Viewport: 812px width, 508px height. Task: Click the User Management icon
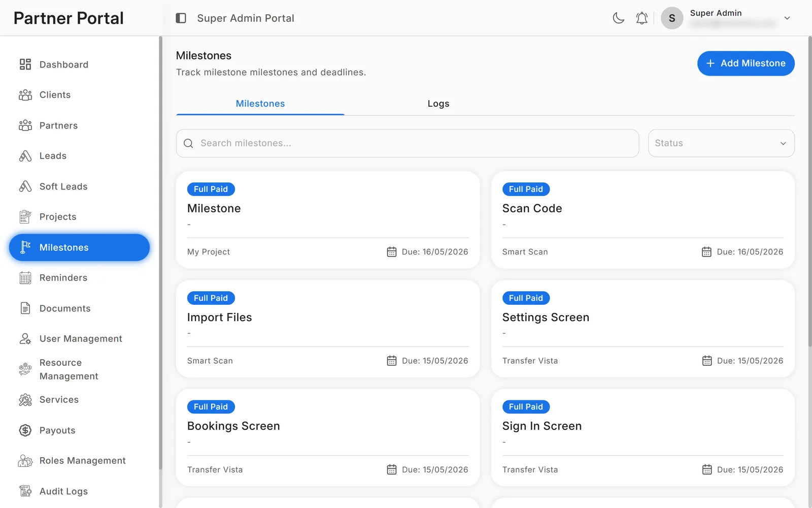[25, 339]
